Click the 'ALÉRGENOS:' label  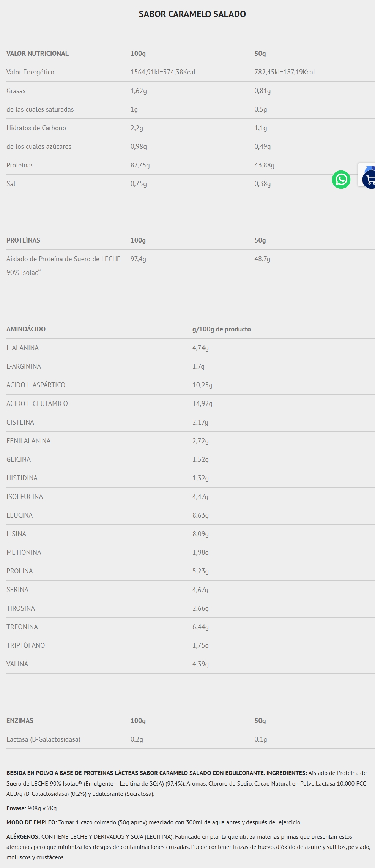click(x=23, y=836)
